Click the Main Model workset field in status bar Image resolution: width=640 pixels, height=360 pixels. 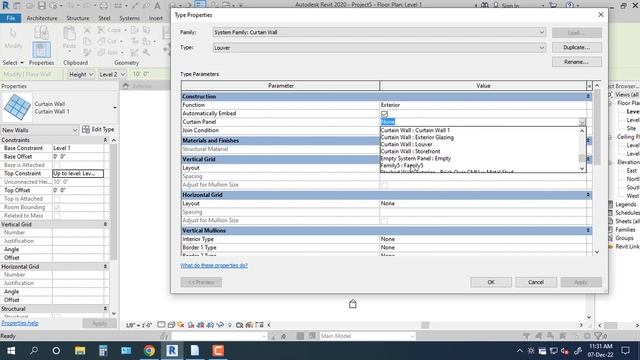367,336
